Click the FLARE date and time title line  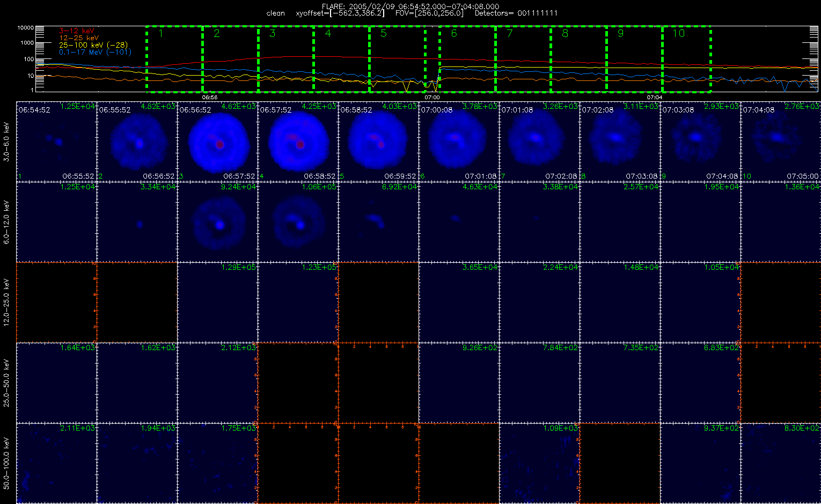(410, 6)
